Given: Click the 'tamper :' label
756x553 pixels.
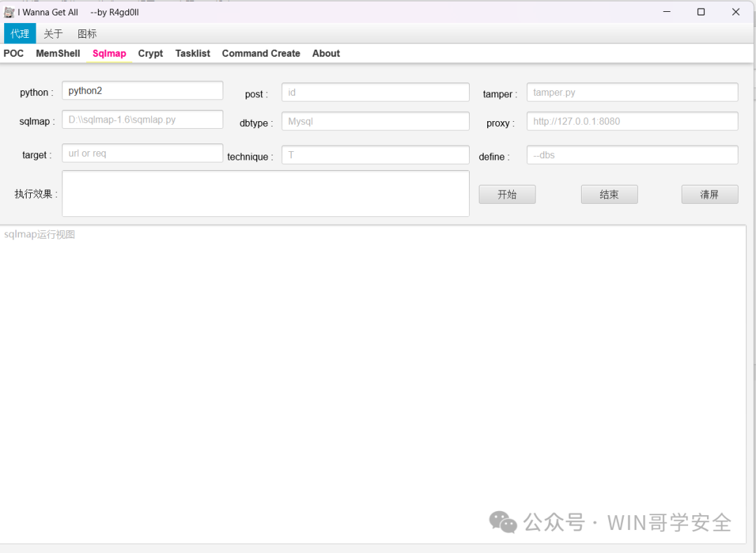Looking at the screenshot, I should click(500, 94).
